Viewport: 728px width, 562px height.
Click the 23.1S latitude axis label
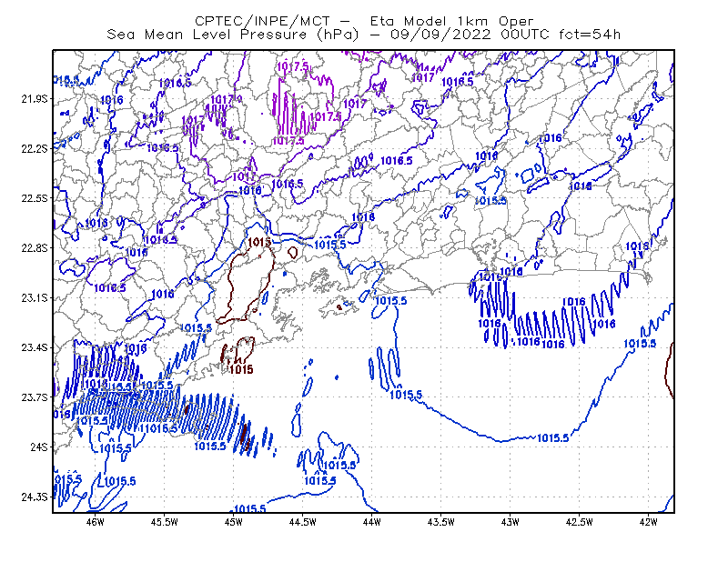35,297
